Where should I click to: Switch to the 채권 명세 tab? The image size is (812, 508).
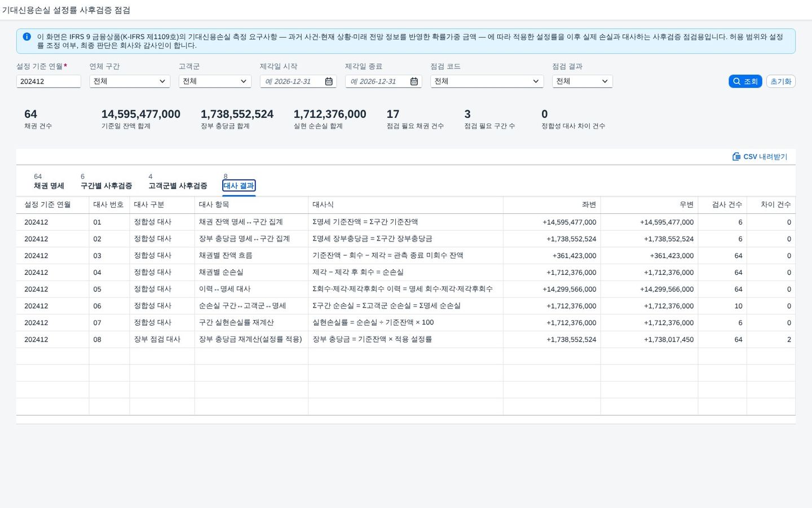coord(49,186)
